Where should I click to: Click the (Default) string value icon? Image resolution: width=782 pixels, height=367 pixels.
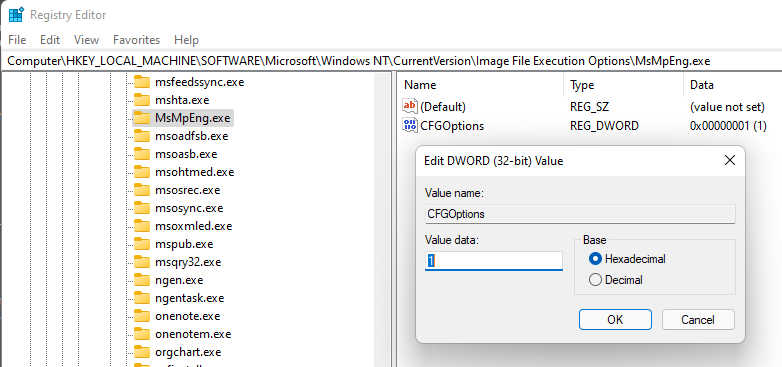tap(409, 106)
